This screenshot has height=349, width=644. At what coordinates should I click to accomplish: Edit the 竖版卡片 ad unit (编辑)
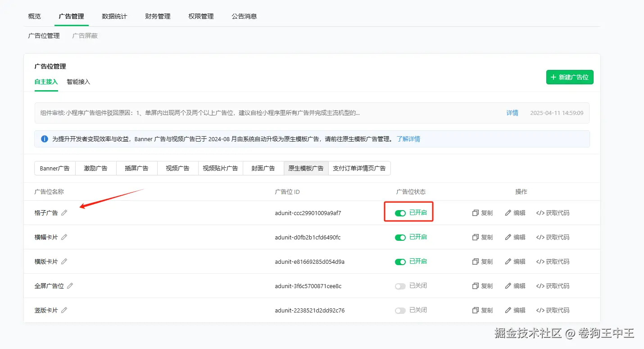coord(515,310)
